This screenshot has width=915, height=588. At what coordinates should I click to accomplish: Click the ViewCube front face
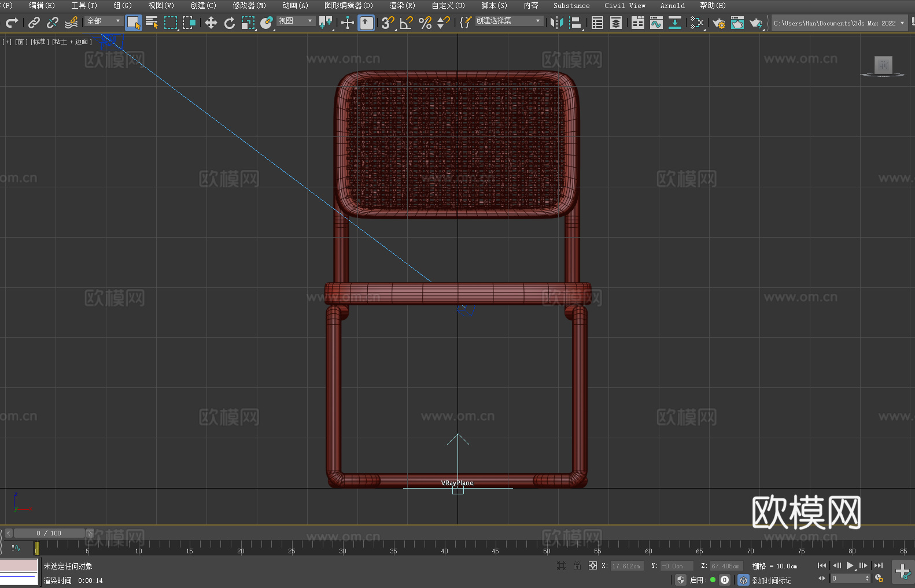pos(883,65)
